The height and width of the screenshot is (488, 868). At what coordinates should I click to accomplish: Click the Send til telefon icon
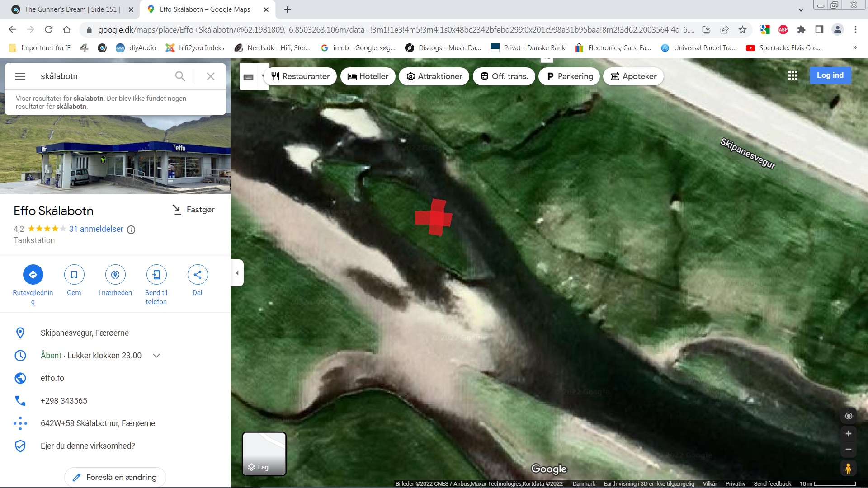pos(156,274)
